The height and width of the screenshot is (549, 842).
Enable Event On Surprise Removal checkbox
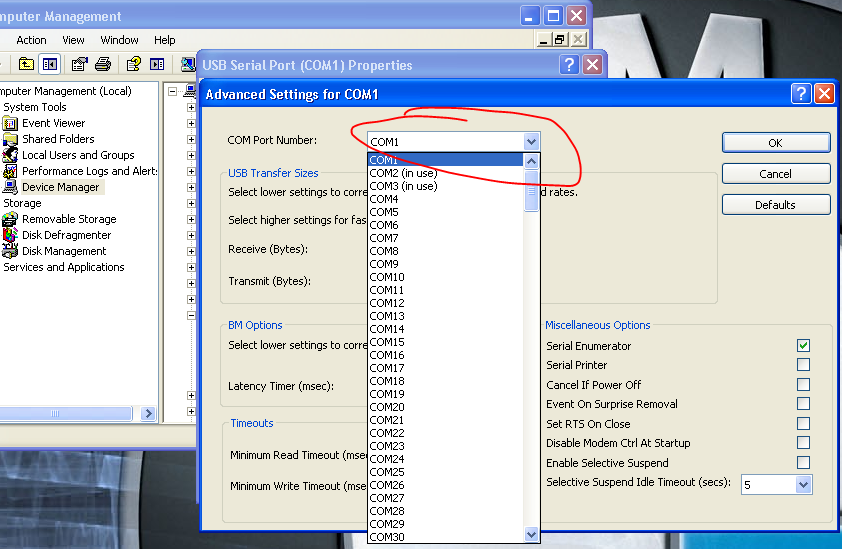click(x=803, y=404)
